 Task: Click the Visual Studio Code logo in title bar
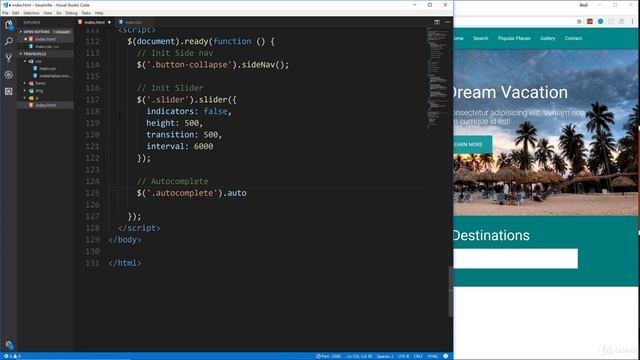coord(5,5)
